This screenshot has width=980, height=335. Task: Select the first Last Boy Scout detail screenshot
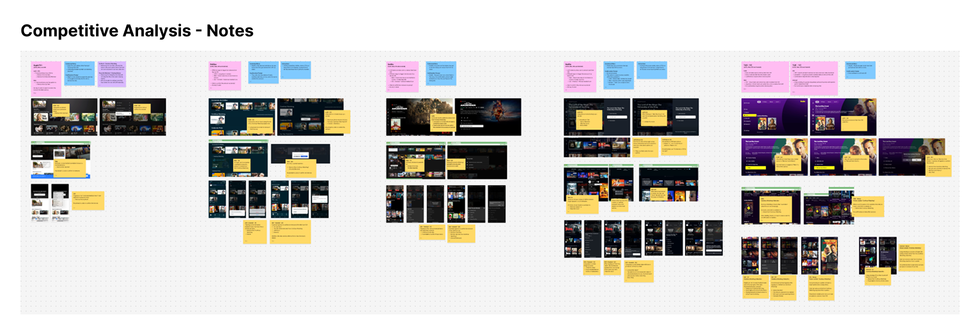click(x=774, y=157)
